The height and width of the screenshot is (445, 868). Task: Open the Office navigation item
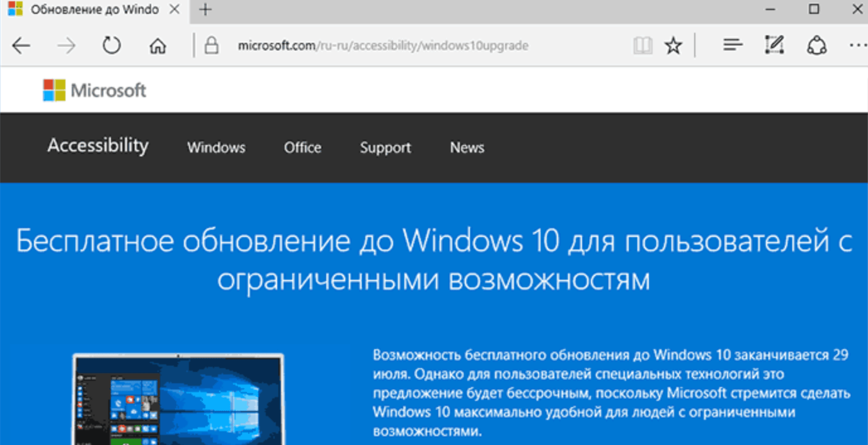302,147
